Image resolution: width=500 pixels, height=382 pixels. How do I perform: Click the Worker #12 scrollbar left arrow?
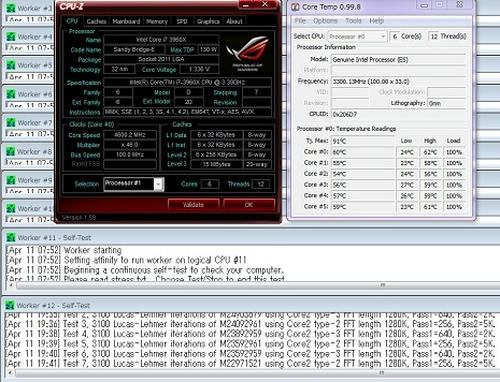(x=11, y=373)
